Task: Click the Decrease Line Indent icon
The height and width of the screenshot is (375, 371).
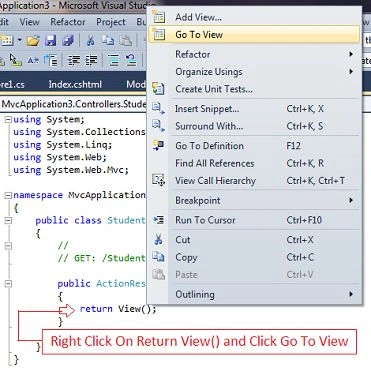Action: 74,60
